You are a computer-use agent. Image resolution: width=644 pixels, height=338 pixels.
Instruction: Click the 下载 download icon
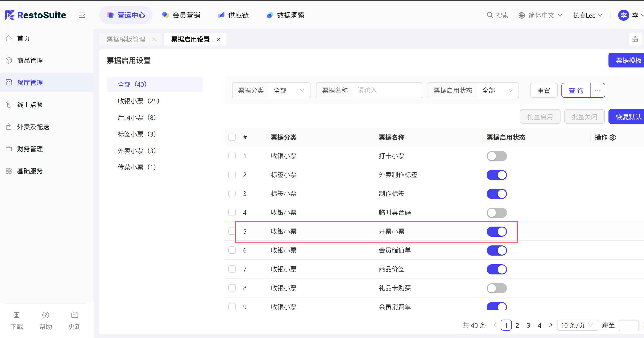coord(17,315)
